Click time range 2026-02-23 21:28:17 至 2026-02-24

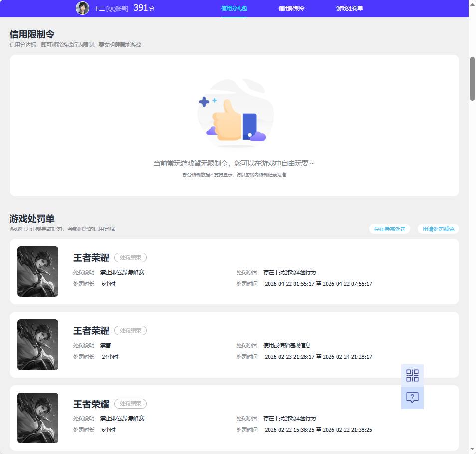[318, 357]
